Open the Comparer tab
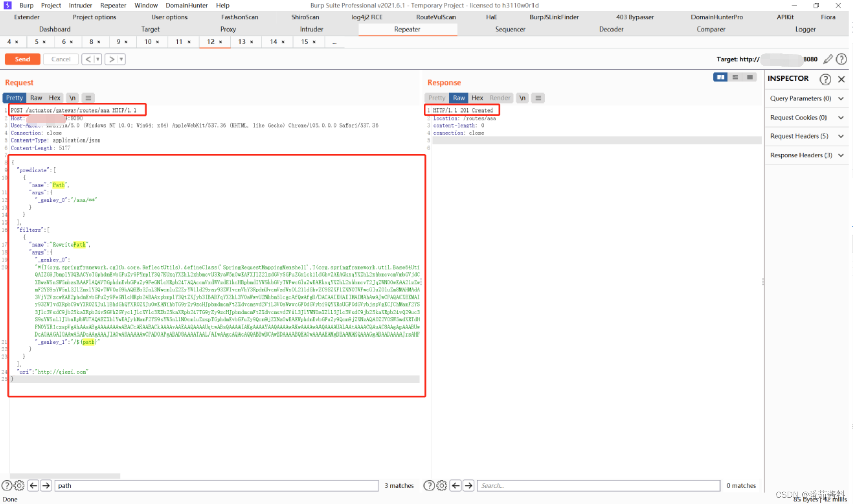853x504 pixels. [710, 29]
